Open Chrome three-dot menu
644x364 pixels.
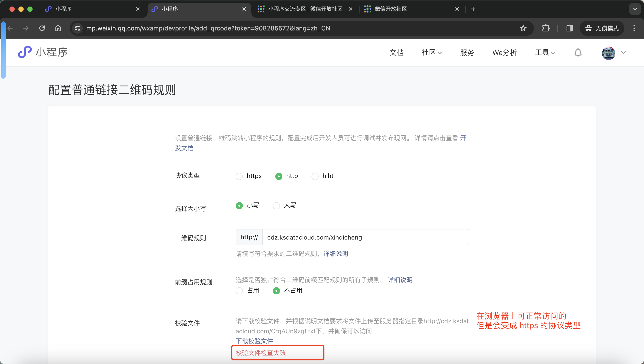(634, 28)
